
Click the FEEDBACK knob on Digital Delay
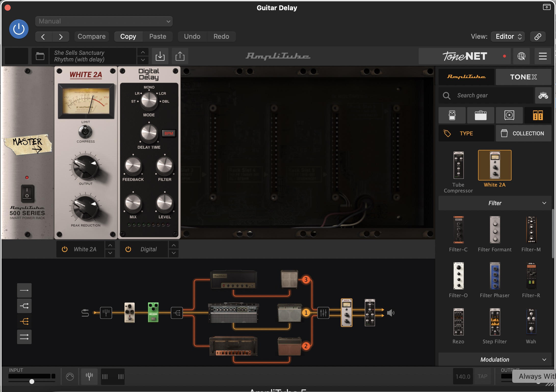pyautogui.click(x=133, y=166)
